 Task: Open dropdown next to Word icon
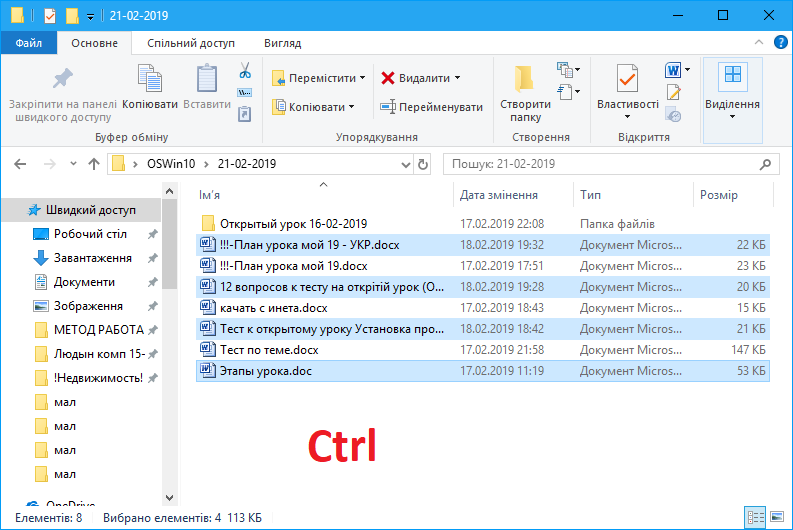pos(687,70)
